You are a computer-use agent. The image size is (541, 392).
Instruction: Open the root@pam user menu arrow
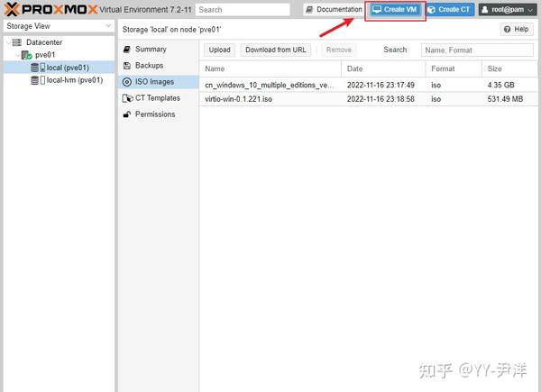point(530,10)
